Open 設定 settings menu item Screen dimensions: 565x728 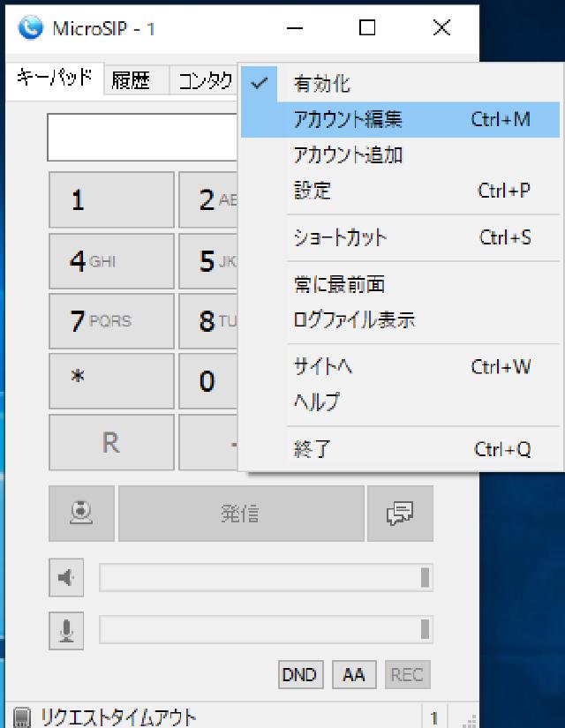point(400,191)
